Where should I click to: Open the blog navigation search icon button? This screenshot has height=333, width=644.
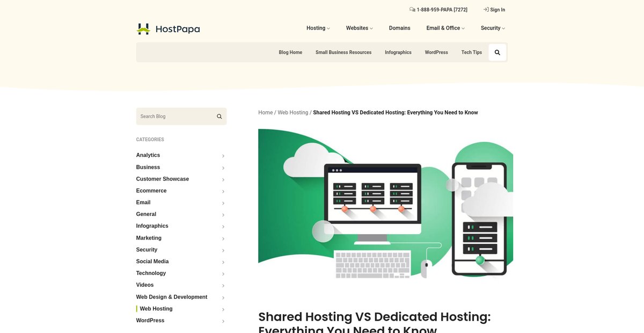[497, 53]
